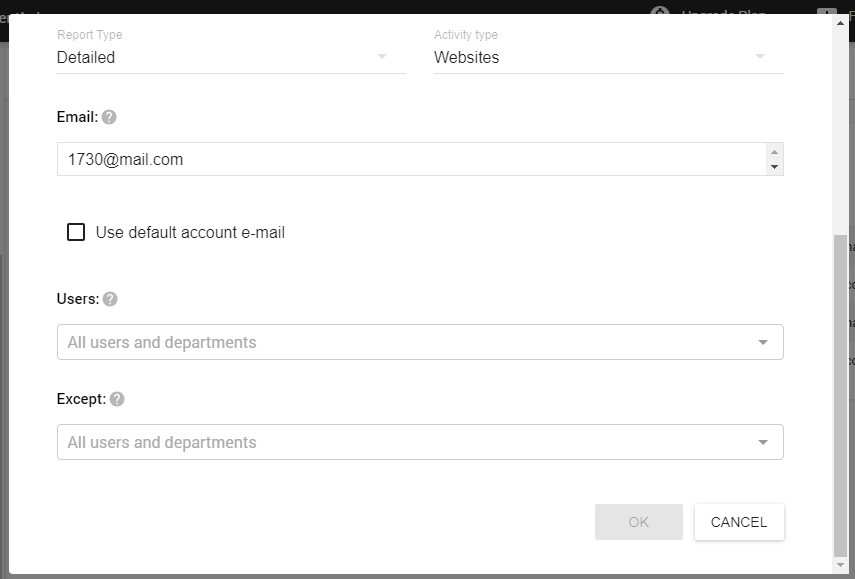The image size is (855, 579).
Task: Expand the Except selection dropdown arrow
Action: coord(763,443)
